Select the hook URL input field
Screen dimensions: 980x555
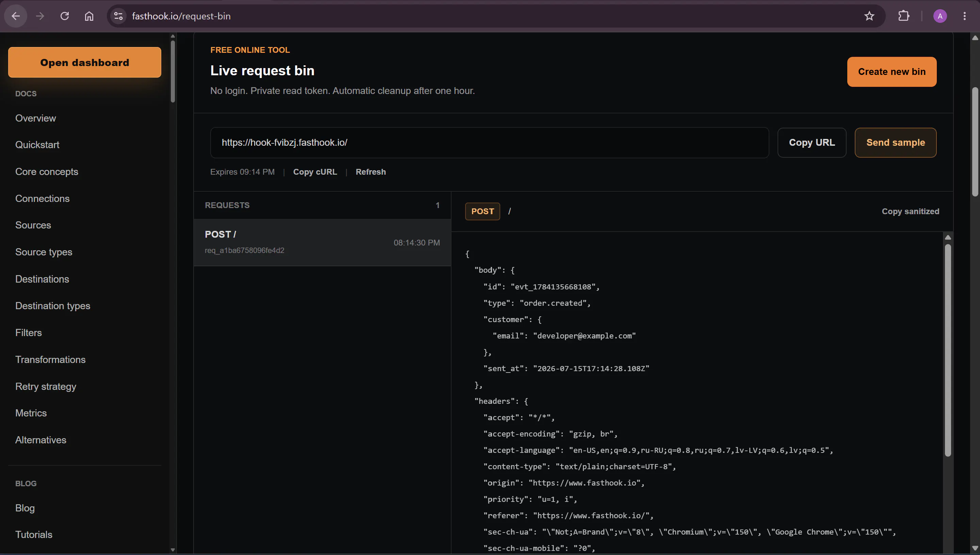click(489, 143)
